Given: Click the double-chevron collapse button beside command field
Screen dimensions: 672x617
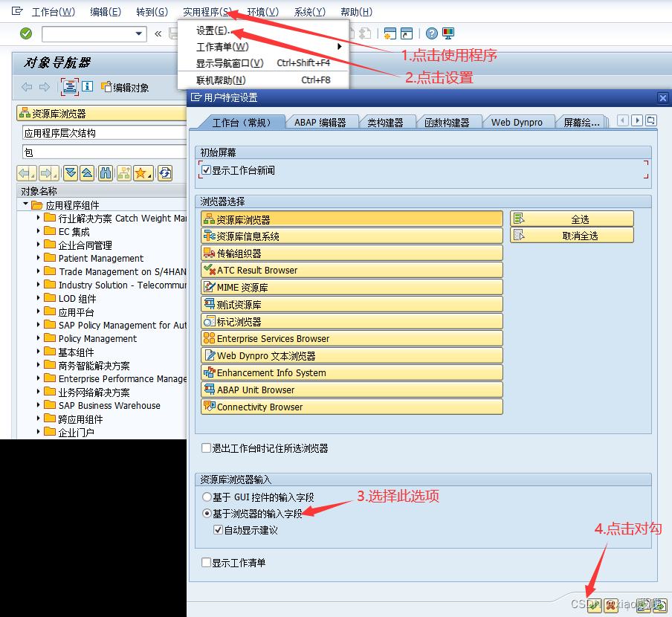Looking at the screenshot, I should click(158, 33).
